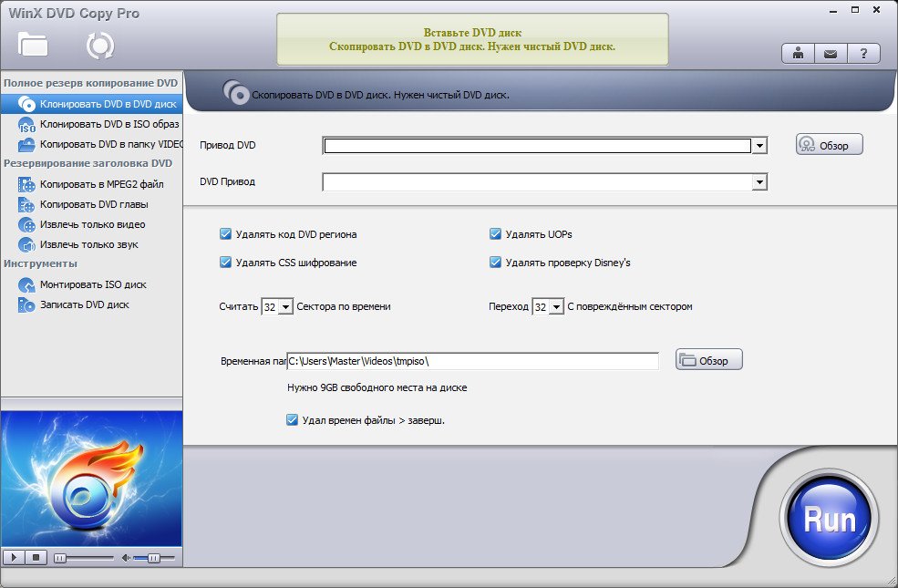Screen dimensions: 898x588
Task: Click Обзор button next to Привод DVD
Action: (830, 145)
